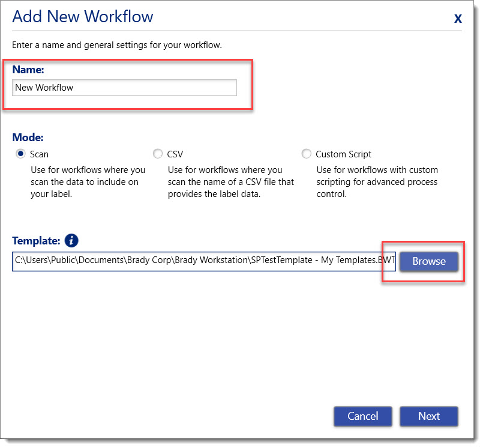Click the SPTestTemplate path entry

tap(204, 261)
